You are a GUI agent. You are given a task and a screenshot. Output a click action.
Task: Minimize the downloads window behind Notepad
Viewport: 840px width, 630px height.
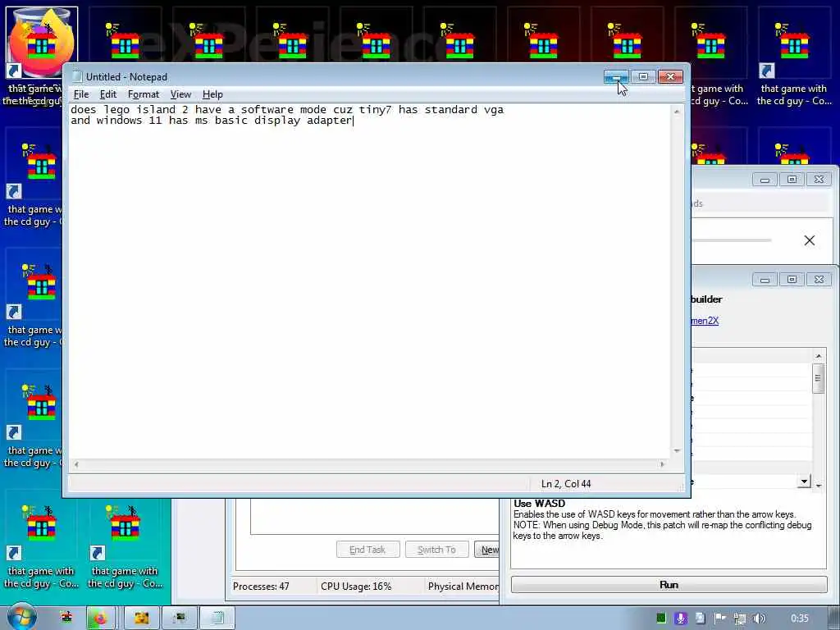pyautogui.click(x=765, y=180)
